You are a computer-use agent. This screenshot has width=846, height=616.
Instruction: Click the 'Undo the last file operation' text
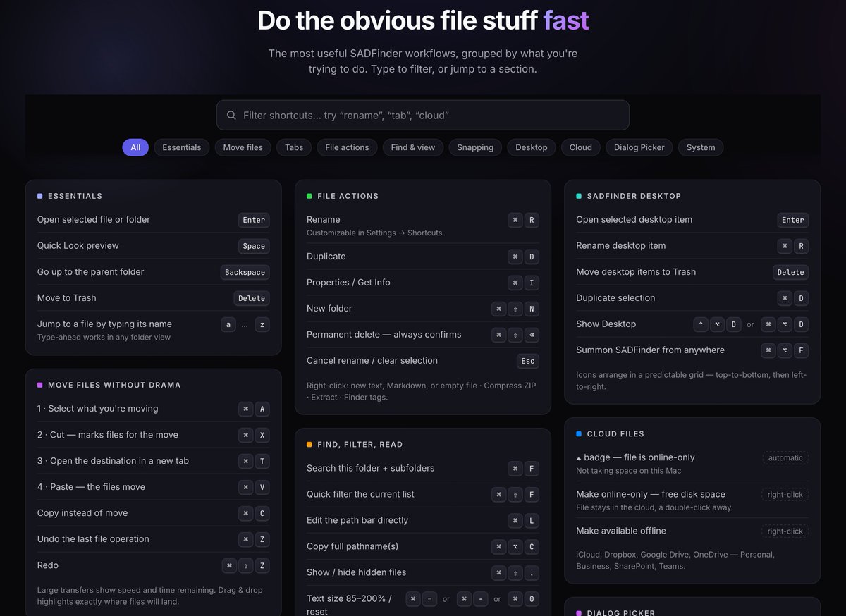click(x=93, y=538)
